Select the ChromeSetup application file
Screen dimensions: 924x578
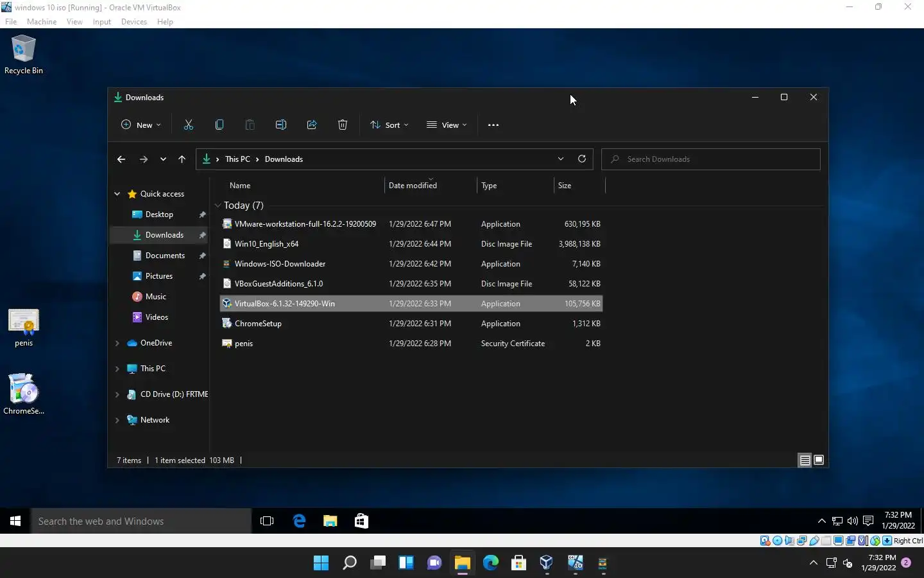(x=411, y=324)
